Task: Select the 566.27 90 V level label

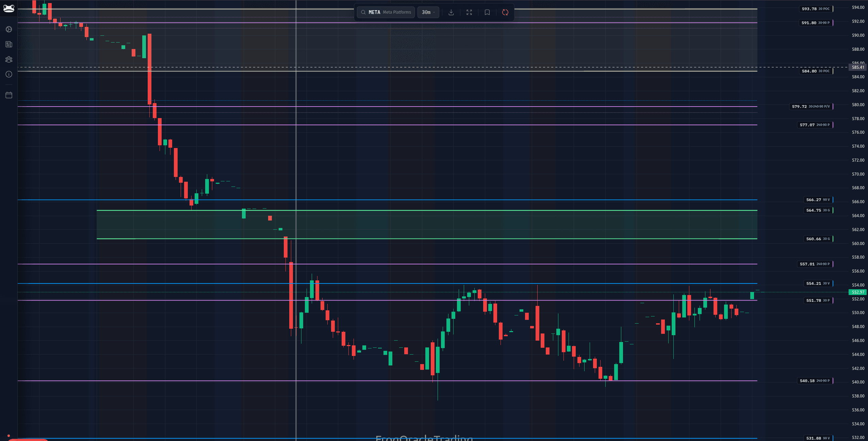Action: click(x=818, y=200)
